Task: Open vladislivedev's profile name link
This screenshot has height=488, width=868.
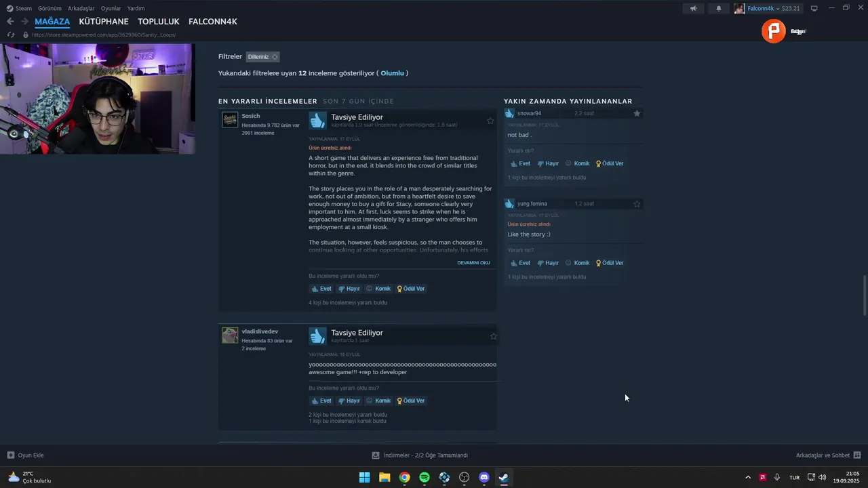Action: click(260, 331)
